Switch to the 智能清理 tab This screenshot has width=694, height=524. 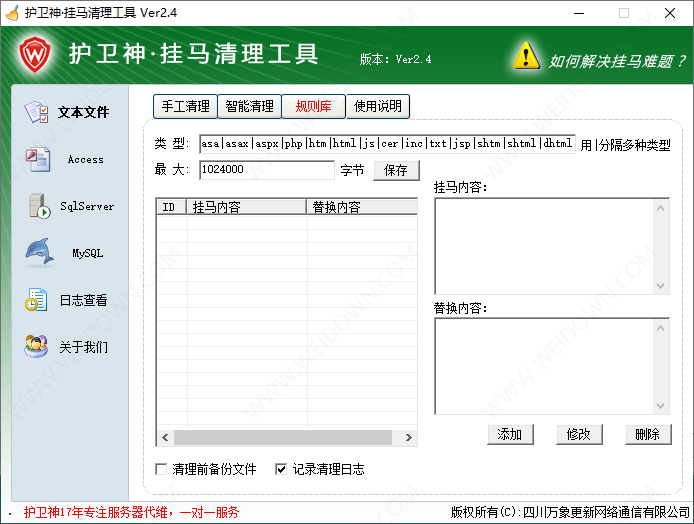[x=250, y=106]
